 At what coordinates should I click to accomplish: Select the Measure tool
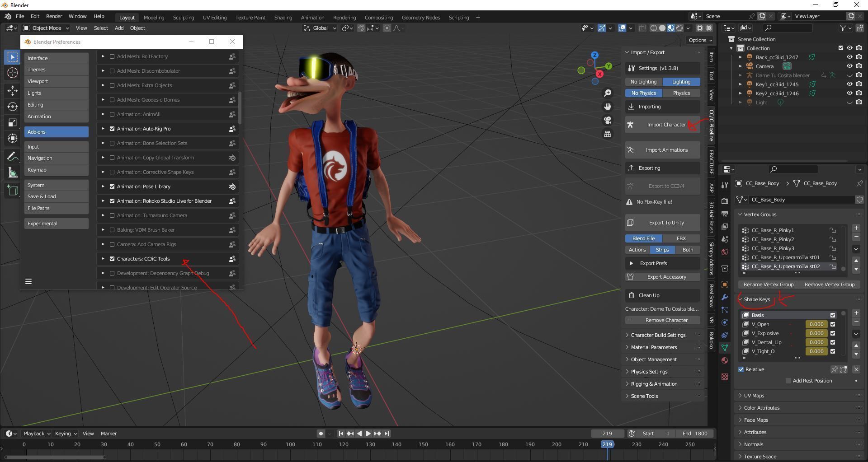pos(13,173)
